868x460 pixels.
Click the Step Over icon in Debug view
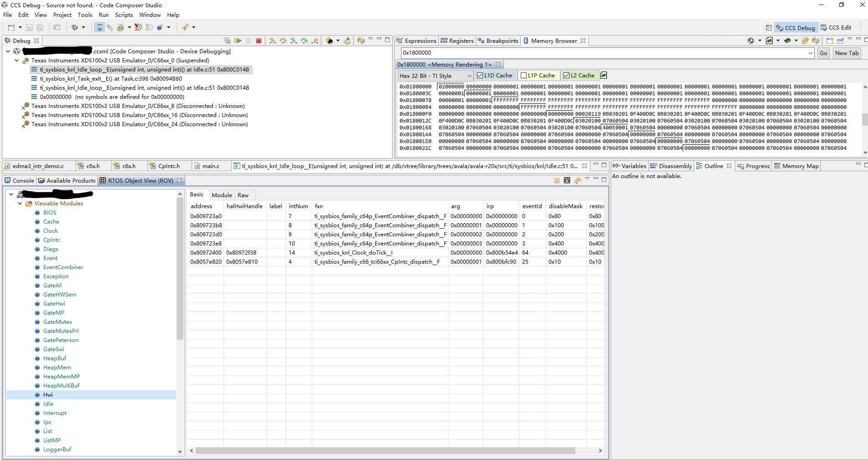tap(283, 41)
